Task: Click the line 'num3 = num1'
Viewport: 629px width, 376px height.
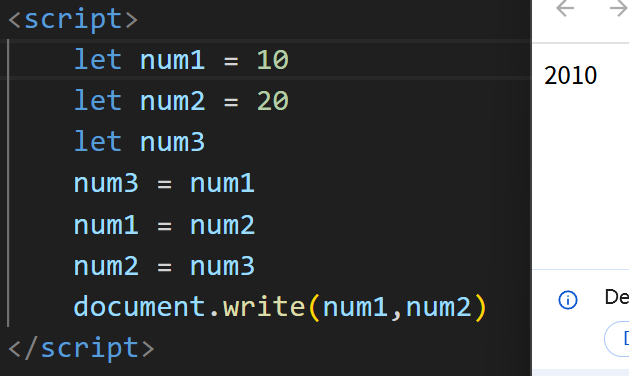Action: pos(164,183)
